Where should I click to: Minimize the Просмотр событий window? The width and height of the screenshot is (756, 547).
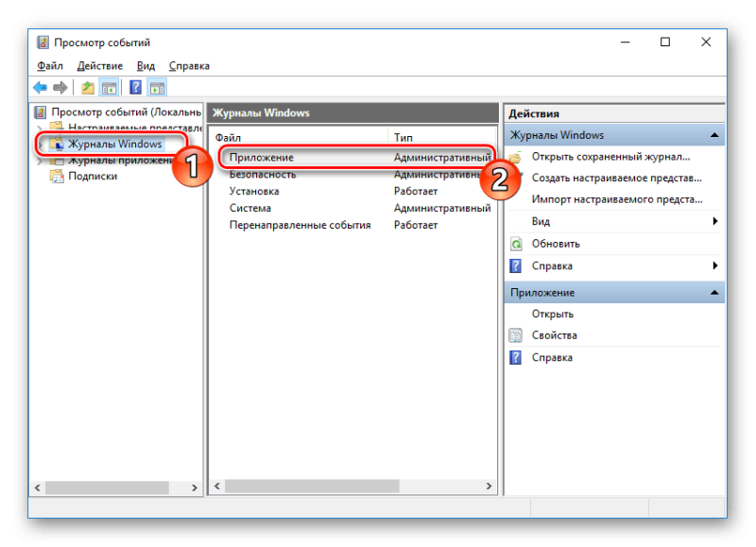pyautogui.click(x=626, y=43)
